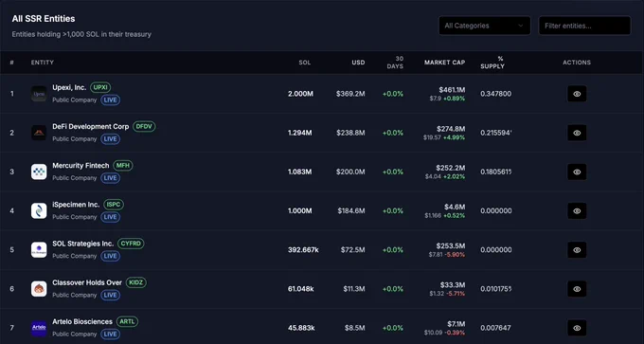Viewport: 644px width, 344px height.
Task: Open the Mercurity Fintech entity name
Action: pyautogui.click(x=80, y=166)
